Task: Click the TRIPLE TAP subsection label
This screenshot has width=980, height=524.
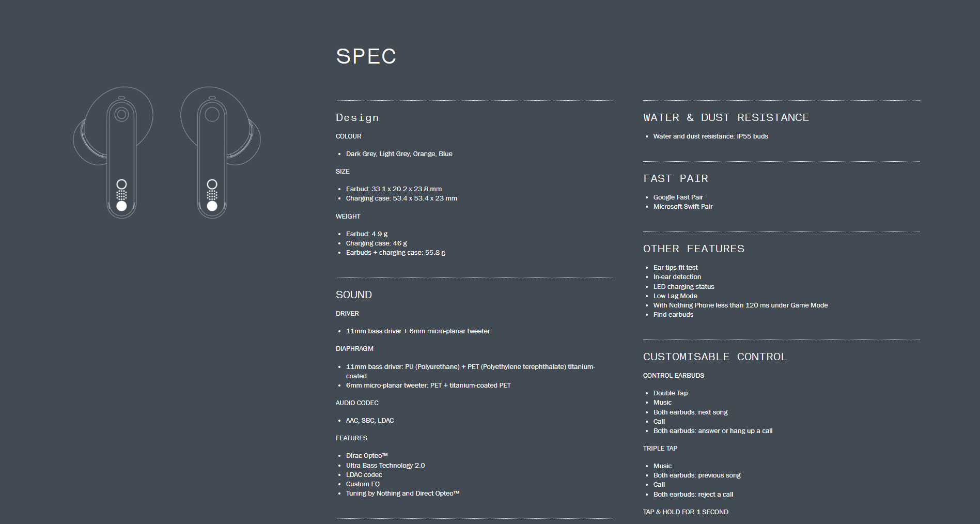Action: pos(660,448)
